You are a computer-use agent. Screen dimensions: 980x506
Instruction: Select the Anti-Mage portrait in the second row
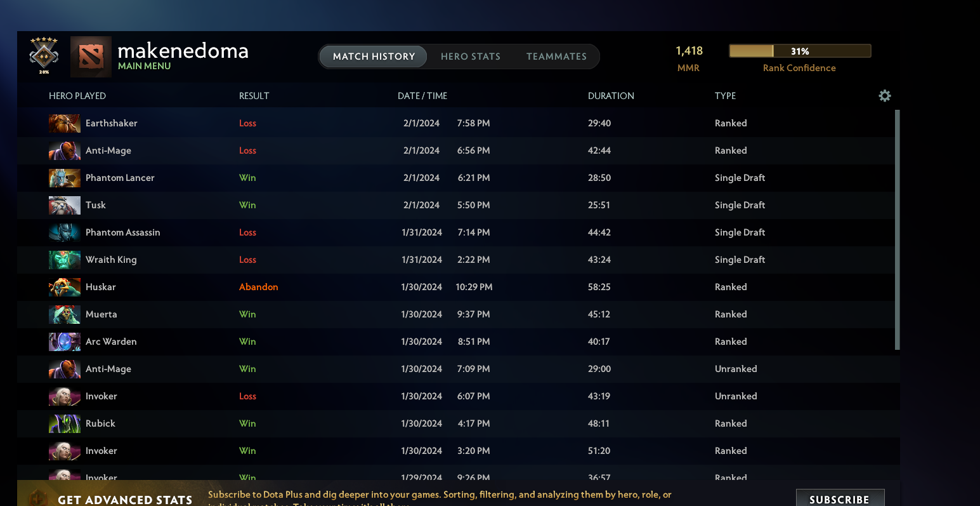coord(64,150)
